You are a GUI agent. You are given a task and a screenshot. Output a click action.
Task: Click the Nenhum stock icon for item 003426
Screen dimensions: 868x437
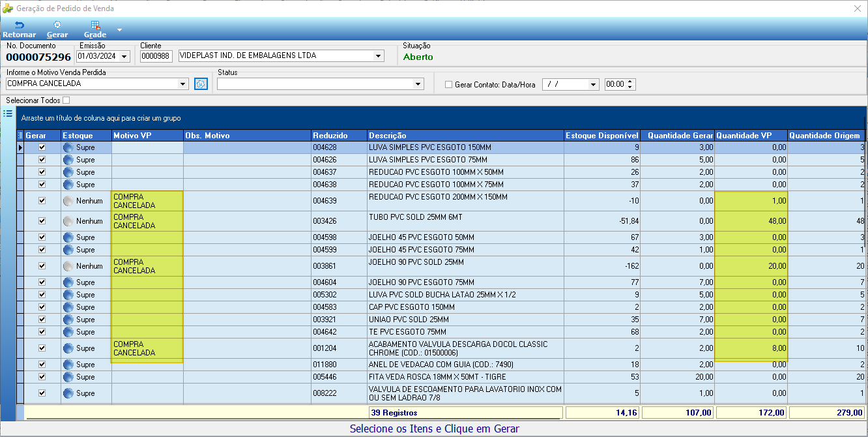[68, 221]
